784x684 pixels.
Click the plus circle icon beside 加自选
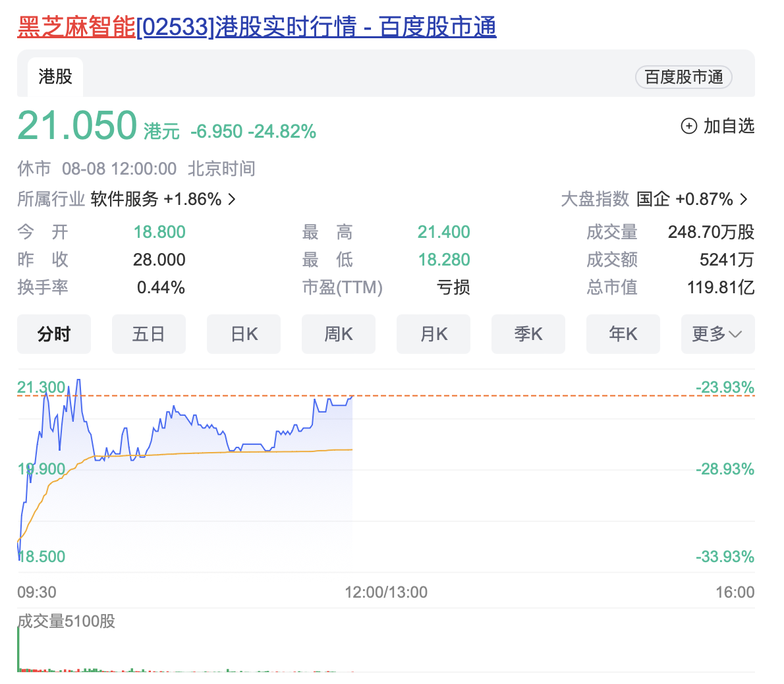(x=689, y=126)
